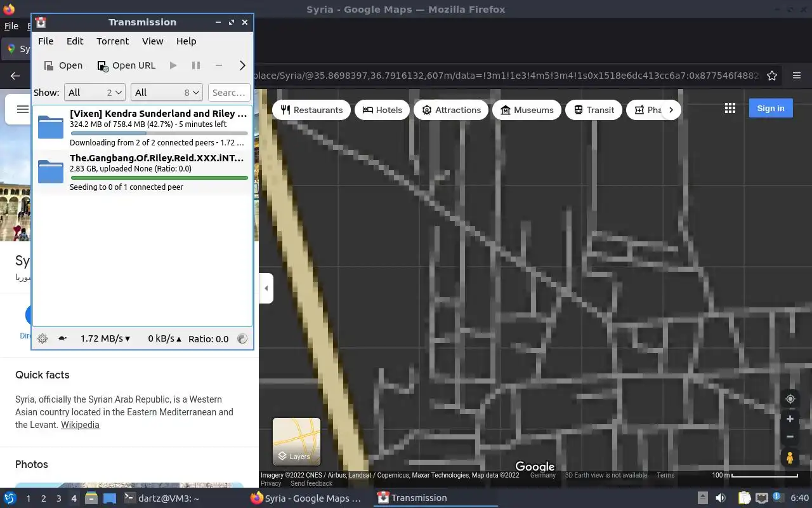Image resolution: width=812 pixels, height=508 pixels.
Task: Open the network tray icon
Action: 762,498
